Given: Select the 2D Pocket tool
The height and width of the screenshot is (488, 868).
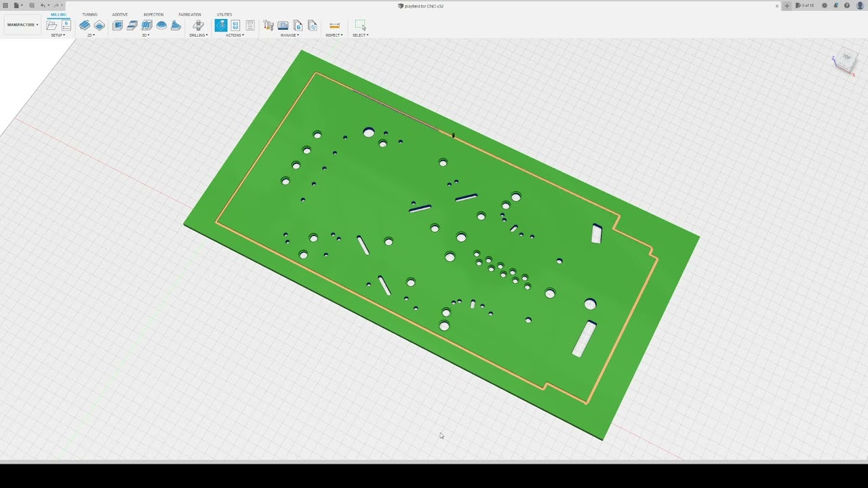Looking at the screenshot, I should coord(100,26).
